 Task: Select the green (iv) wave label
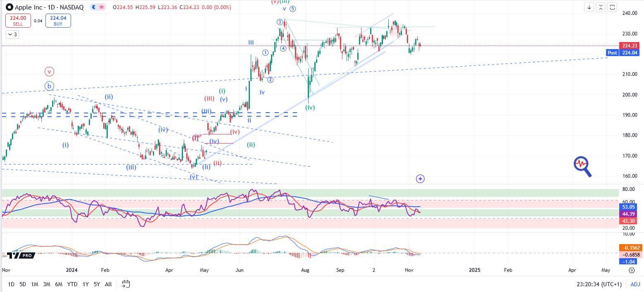click(x=310, y=107)
